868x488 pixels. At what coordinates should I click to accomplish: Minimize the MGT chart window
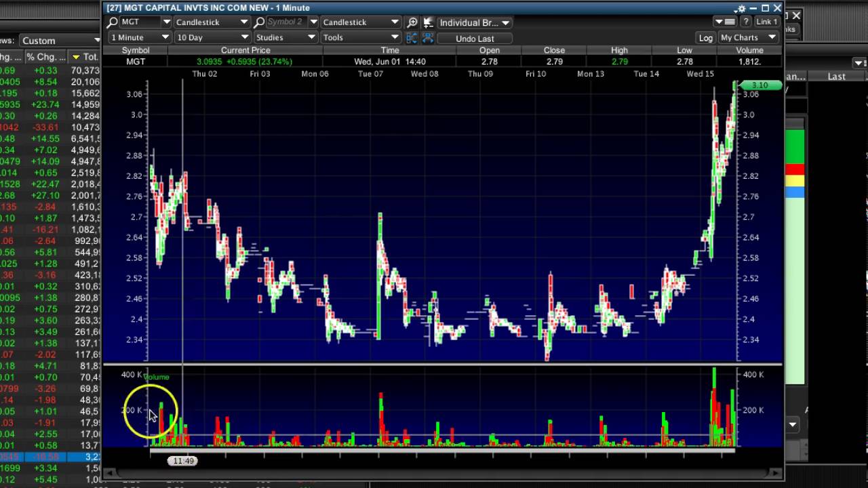[753, 8]
